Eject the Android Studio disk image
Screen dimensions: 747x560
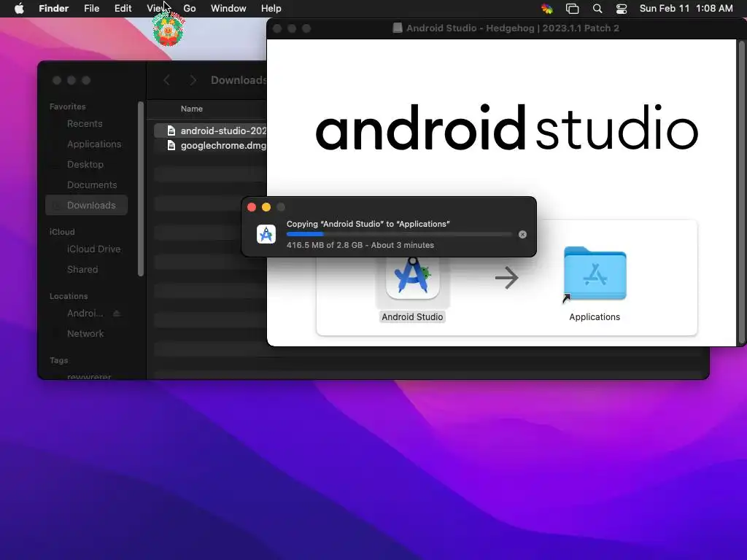pos(117,314)
